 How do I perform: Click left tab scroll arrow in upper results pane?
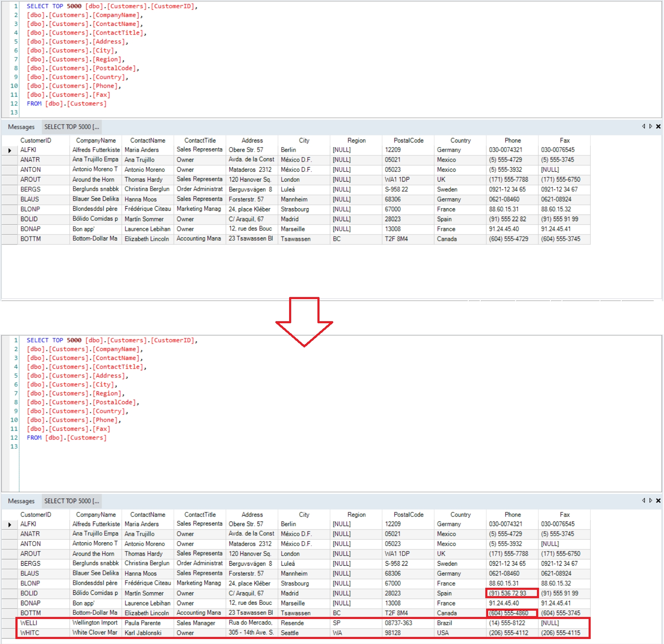643,126
